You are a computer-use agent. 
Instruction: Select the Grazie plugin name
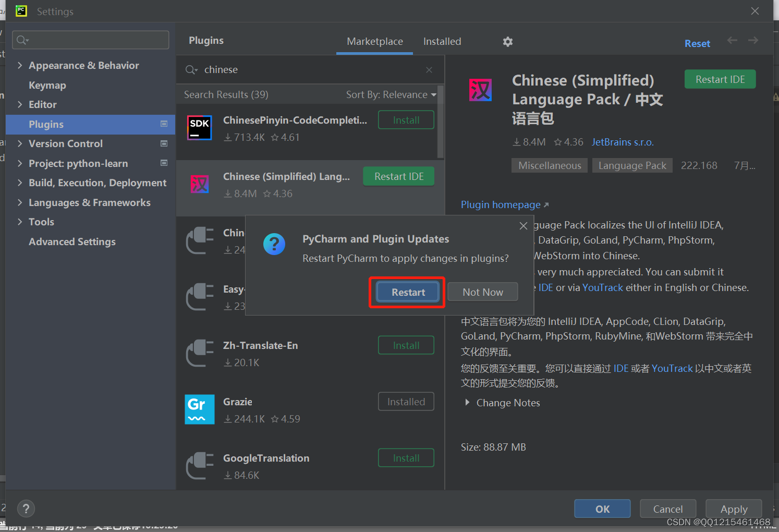click(238, 402)
